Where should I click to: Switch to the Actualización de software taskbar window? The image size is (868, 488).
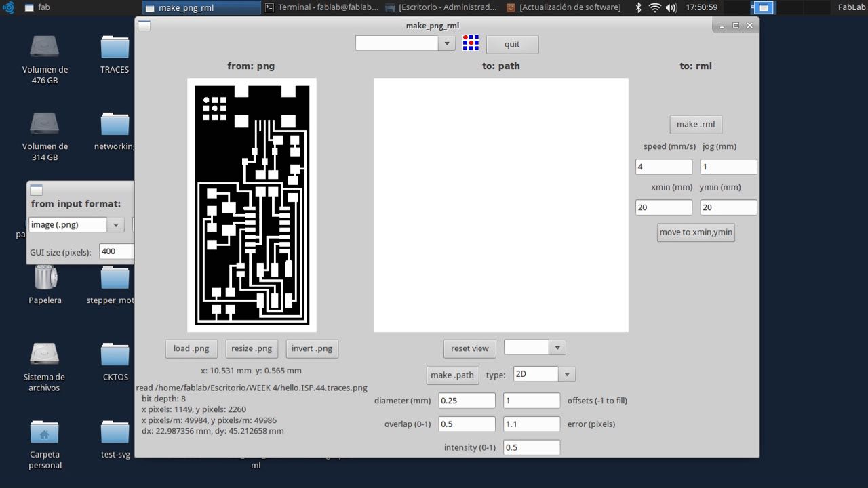[564, 7]
